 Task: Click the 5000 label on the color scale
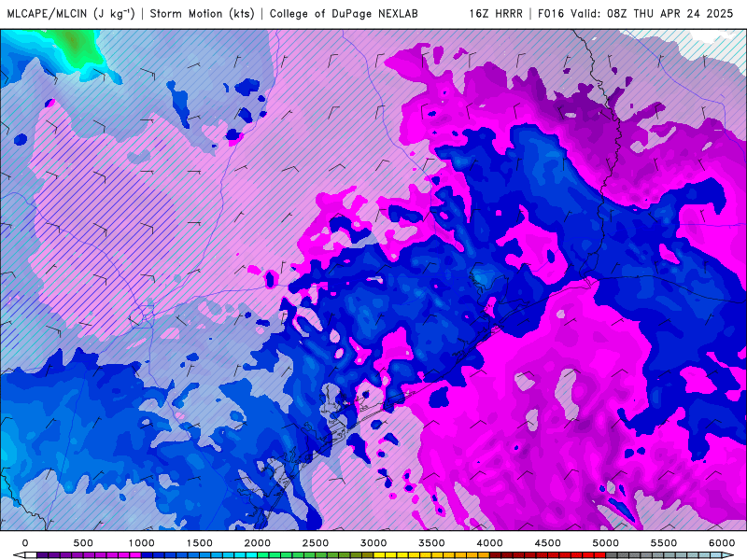click(x=605, y=543)
